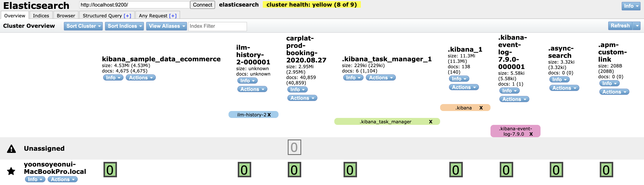The width and height of the screenshot is (644, 185).
Task: Remove the ilm-history-2 alias with X
Action: point(269,115)
